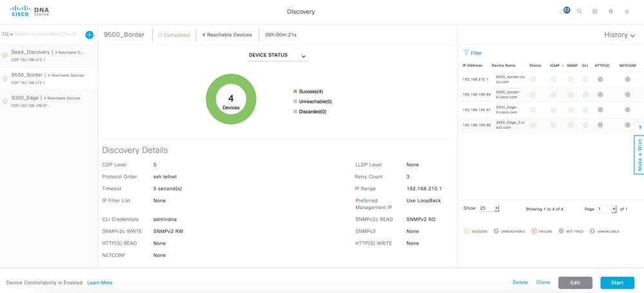Click CLI Credentials value admindna
Screen dimensions: 644x293
coord(164,219)
